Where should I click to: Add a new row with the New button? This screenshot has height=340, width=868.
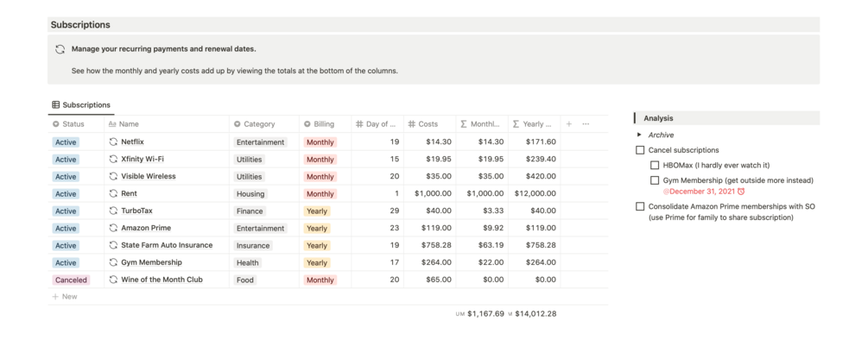click(x=65, y=296)
